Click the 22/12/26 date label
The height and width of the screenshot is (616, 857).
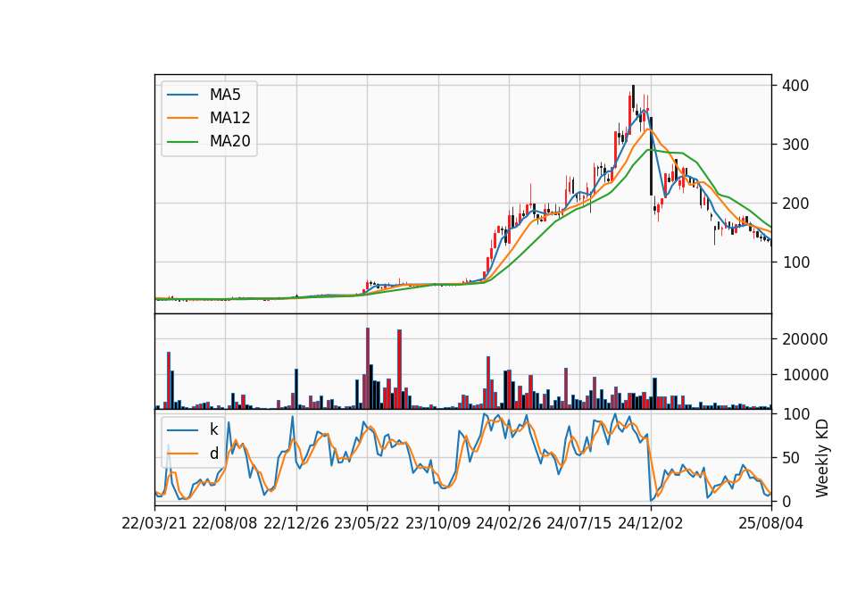click(x=296, y=523)
